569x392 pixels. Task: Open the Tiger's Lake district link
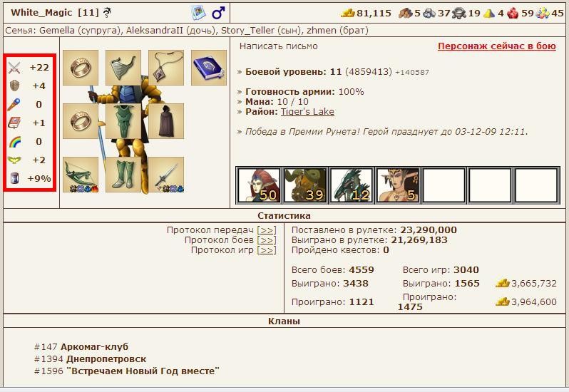pos(307,112)
